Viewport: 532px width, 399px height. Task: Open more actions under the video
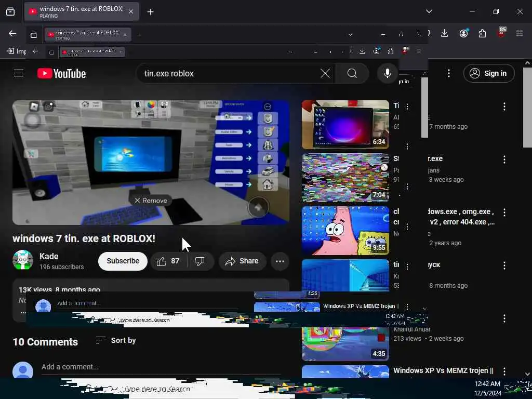pyautogui.click(x=280, y=261)
